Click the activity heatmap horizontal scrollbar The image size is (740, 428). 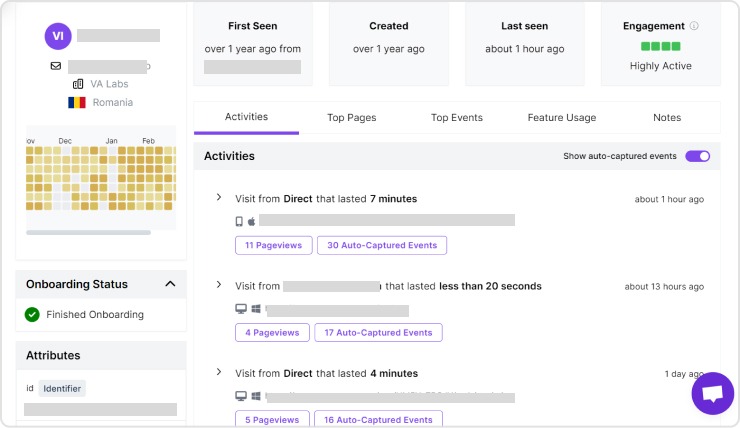click(88, 233)
